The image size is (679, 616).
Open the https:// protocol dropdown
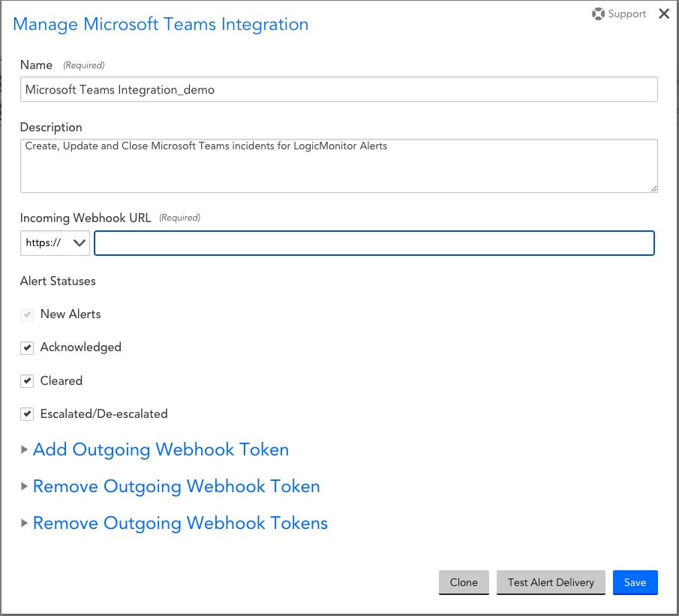point(55,243)
